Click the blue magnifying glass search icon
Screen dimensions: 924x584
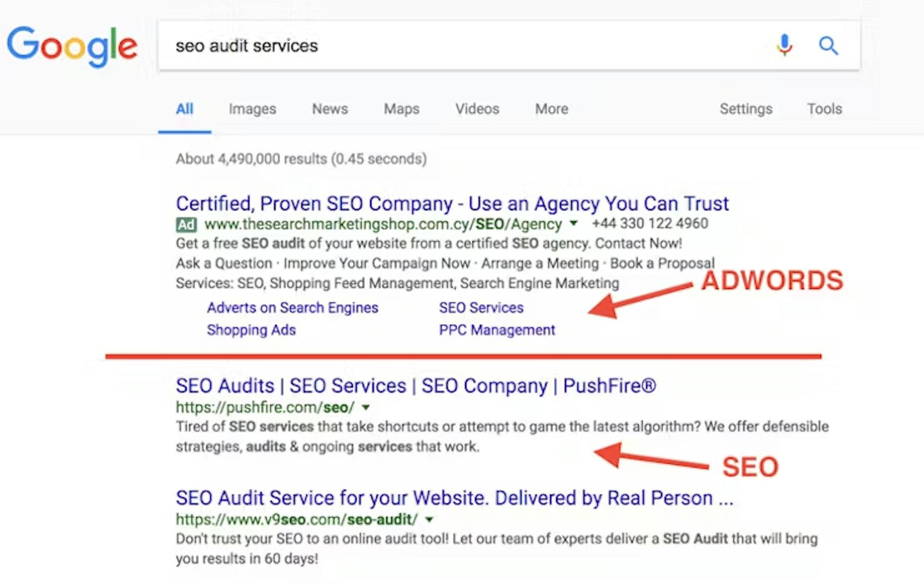point(829,46)
